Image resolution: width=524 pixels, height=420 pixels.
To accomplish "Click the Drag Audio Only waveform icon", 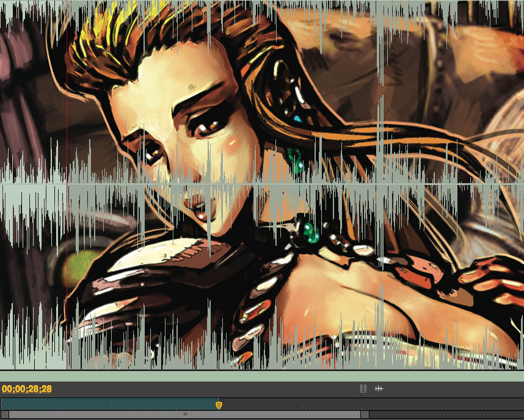I will pos(379,388).
